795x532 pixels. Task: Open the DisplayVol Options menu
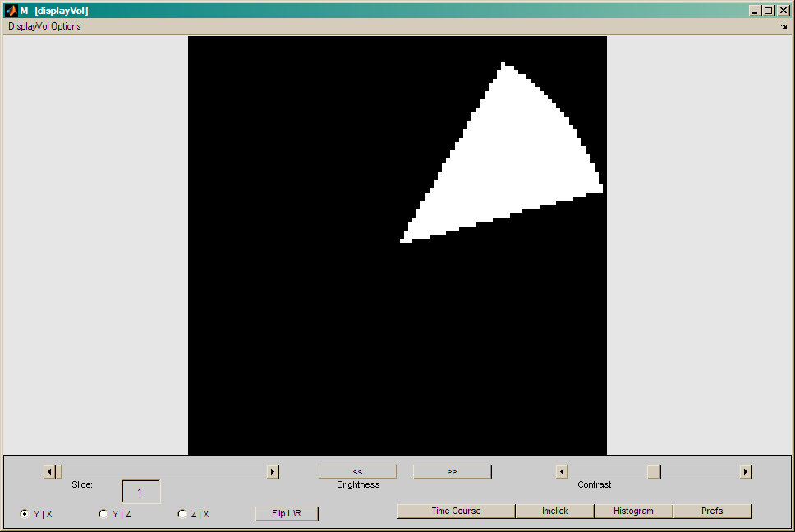click(x=45, y=26)
